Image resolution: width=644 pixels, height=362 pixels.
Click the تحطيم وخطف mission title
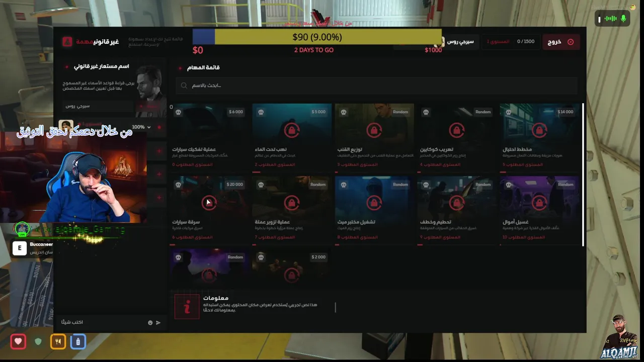[436, 222]
